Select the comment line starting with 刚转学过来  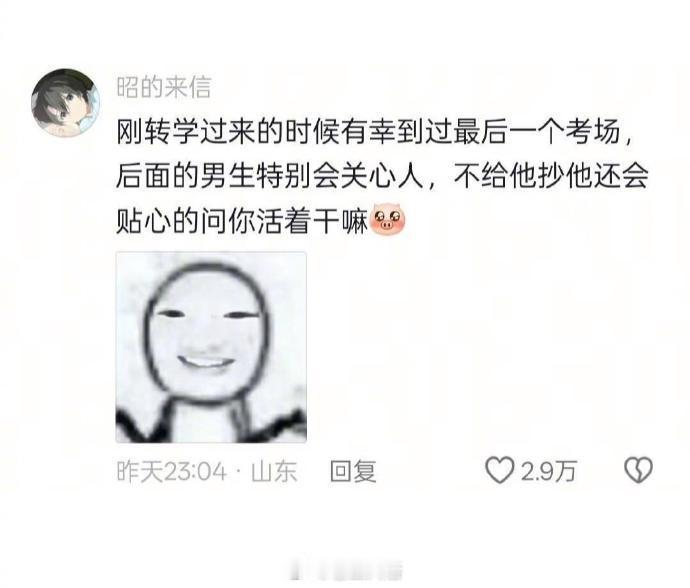click(x=374, y=132)
